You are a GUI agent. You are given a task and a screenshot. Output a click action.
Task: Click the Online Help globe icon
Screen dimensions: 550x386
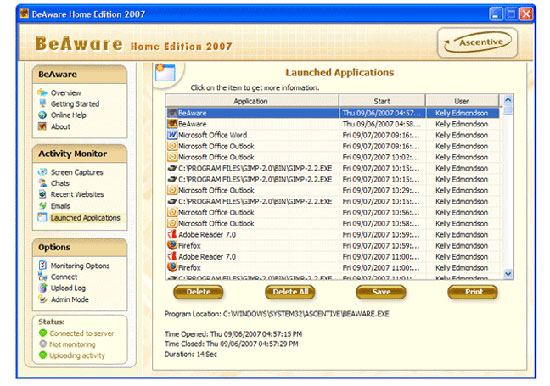[42, 115]
